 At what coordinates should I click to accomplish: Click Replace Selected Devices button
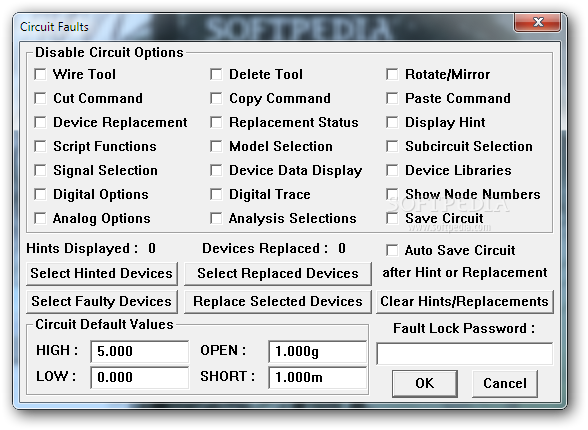tap(278, 302)
